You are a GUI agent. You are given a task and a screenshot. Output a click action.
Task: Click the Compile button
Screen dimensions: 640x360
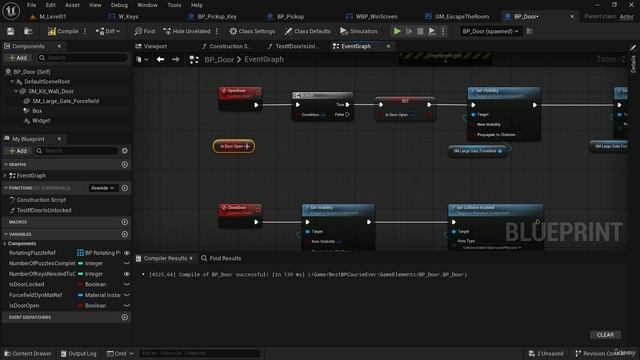coord(63,31)
